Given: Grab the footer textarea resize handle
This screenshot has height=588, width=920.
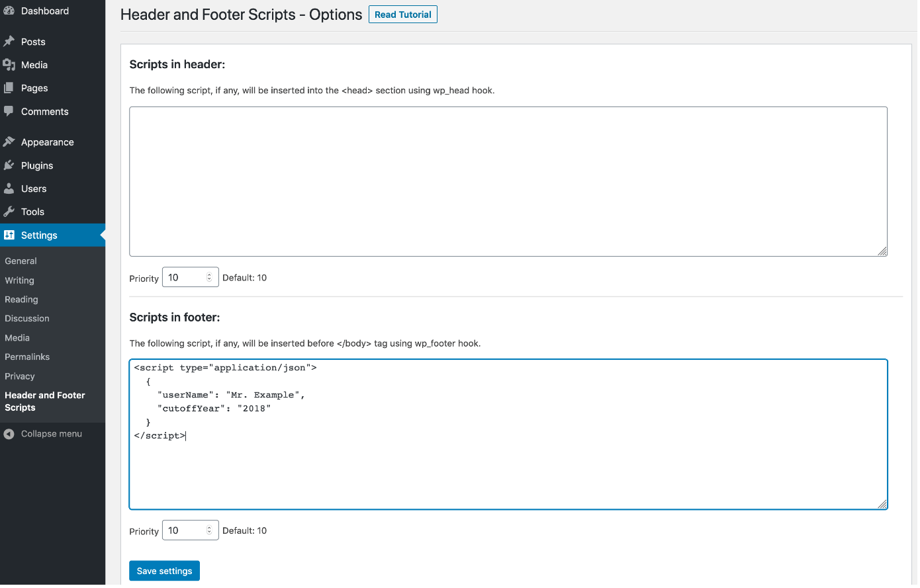Looking at the screenshot, I should point(882,504).
